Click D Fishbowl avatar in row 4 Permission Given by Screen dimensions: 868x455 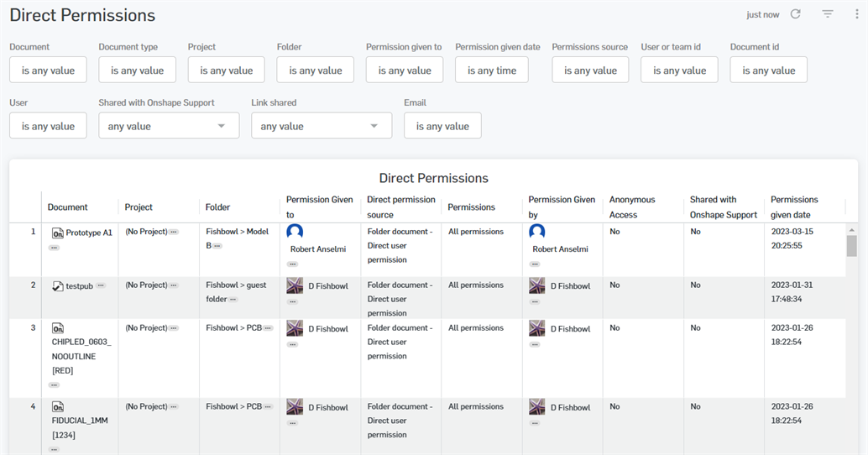pyautogui.click(x=537, y=407)
